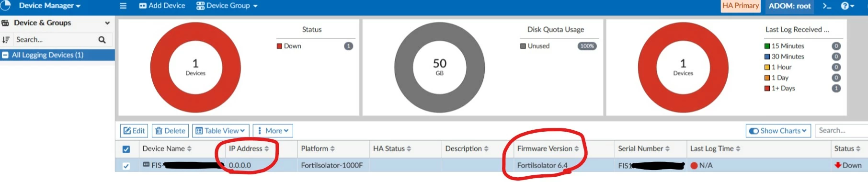This screenshot has width=868, height=182.
Task: Click Add Device button
Action: (x=162, y=6)
